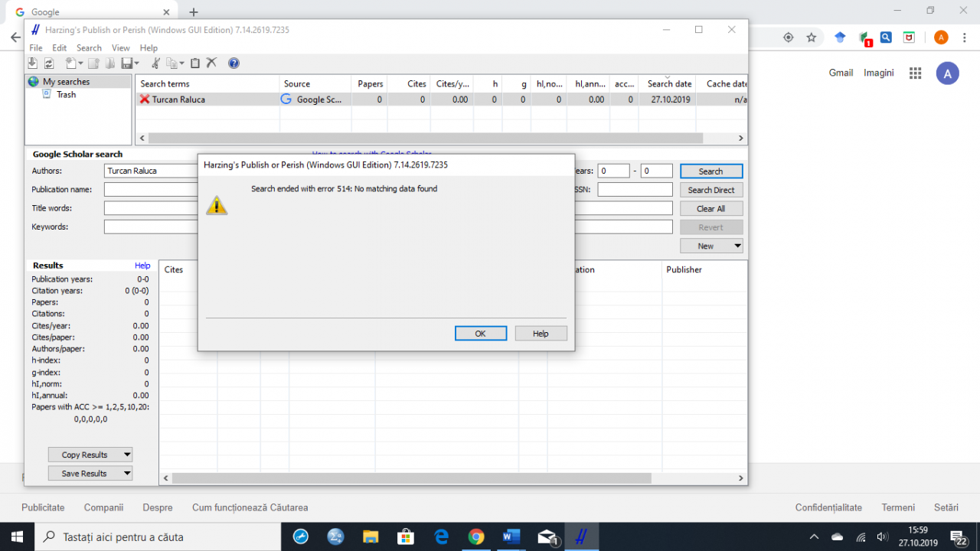
Task: Click the Delete X icon in toolbar
Action: click(x=211, y=64)
